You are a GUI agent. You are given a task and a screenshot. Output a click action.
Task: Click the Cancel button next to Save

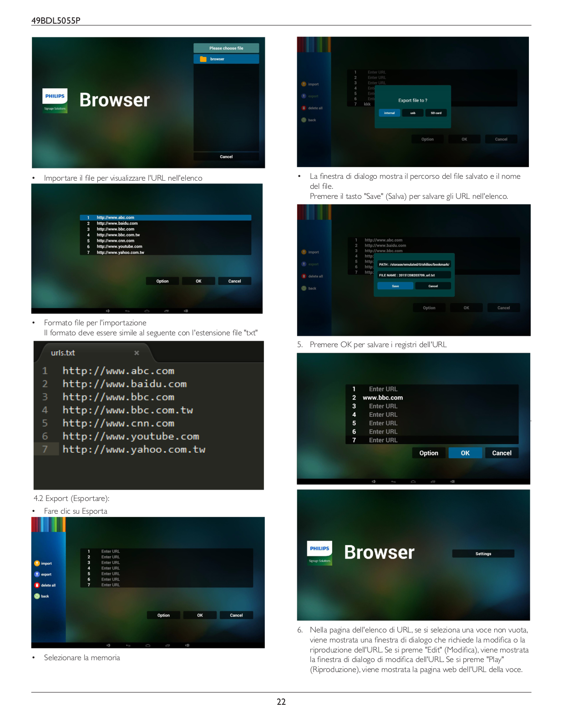tap(433, 286)
